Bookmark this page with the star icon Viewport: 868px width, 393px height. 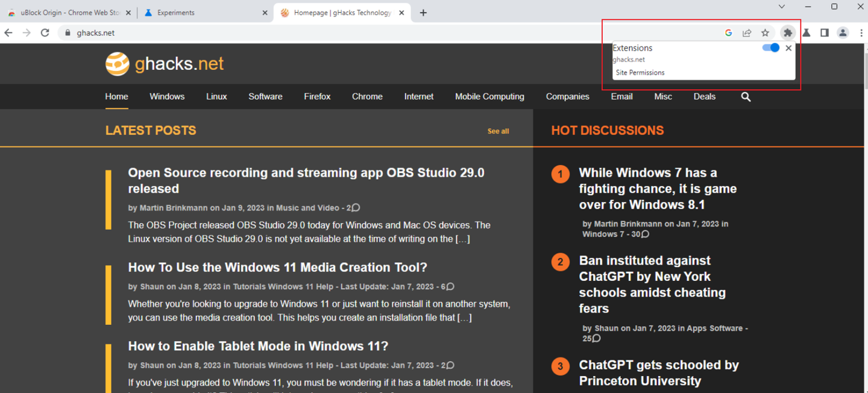pyautogui.click(x=765, y=33)
